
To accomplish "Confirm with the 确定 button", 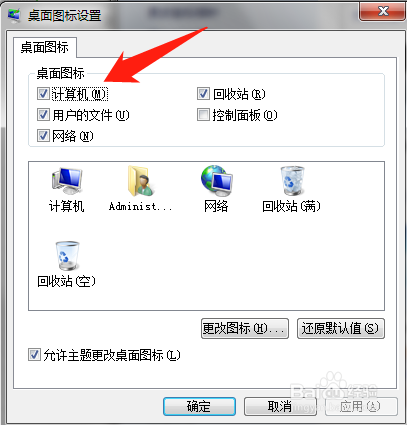I will point(199,406).
